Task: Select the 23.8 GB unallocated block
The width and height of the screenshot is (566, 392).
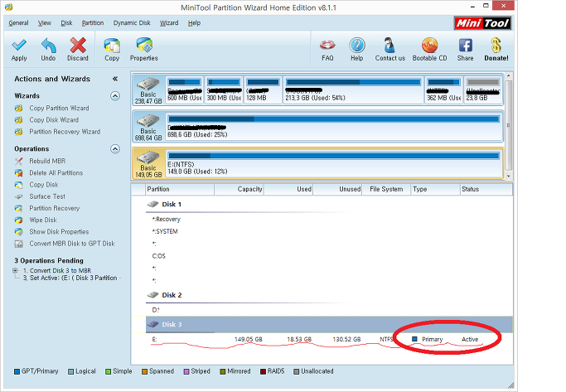Action: (x=483, y=90)
